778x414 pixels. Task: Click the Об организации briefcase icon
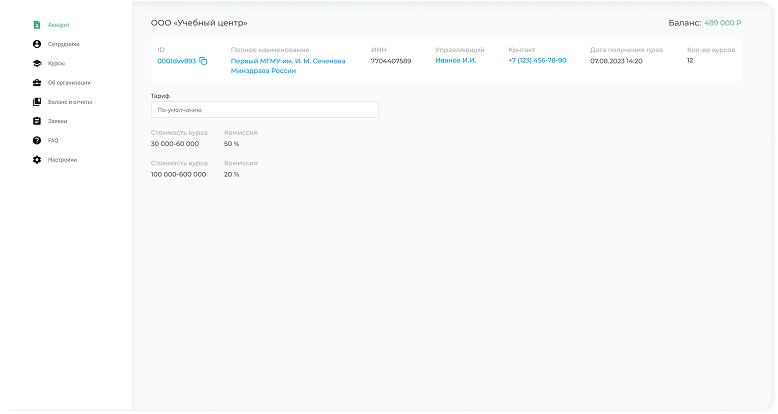[37, 82]
